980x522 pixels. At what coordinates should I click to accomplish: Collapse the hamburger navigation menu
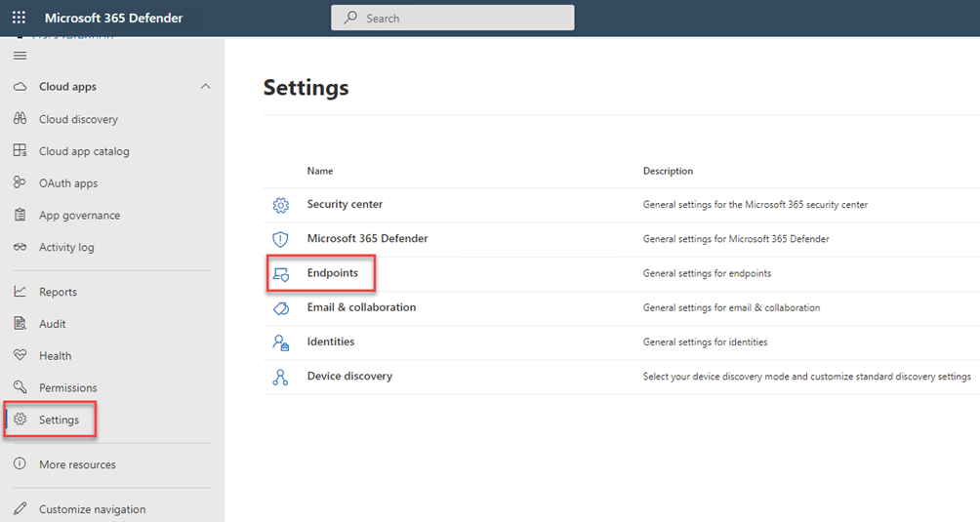(x=20, y=56)
